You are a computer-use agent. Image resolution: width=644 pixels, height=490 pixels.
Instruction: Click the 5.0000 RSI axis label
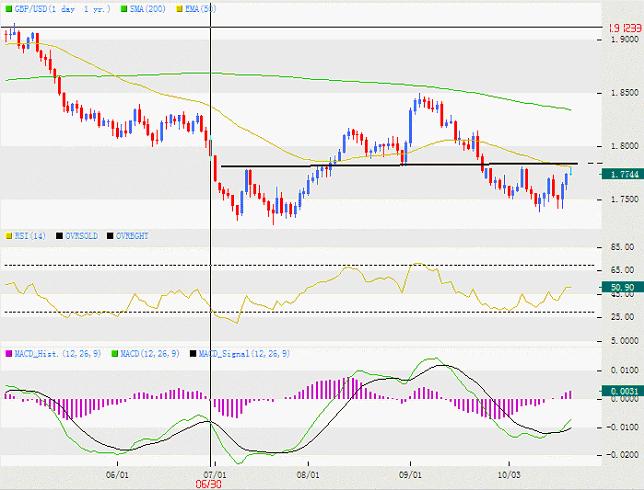point(625,341)
